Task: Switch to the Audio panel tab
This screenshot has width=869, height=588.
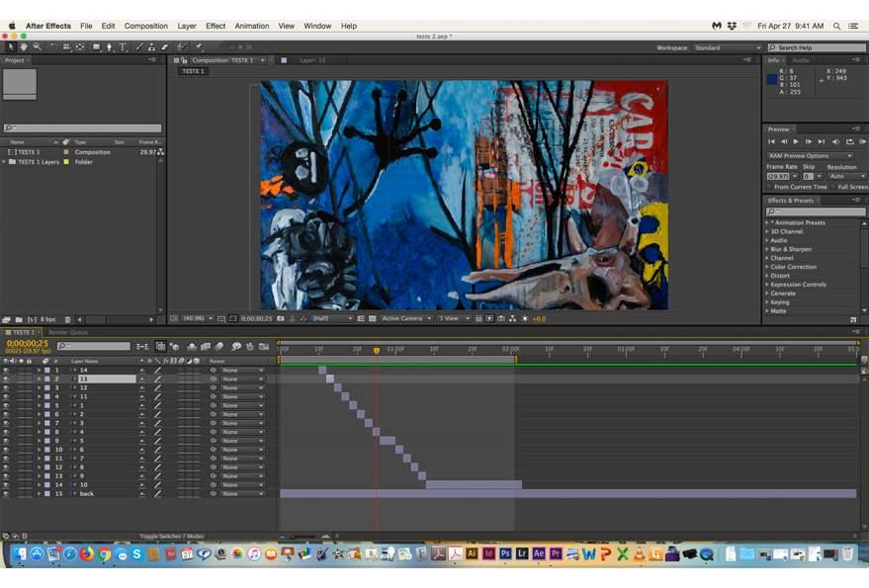Action: (x=800, y=60)
